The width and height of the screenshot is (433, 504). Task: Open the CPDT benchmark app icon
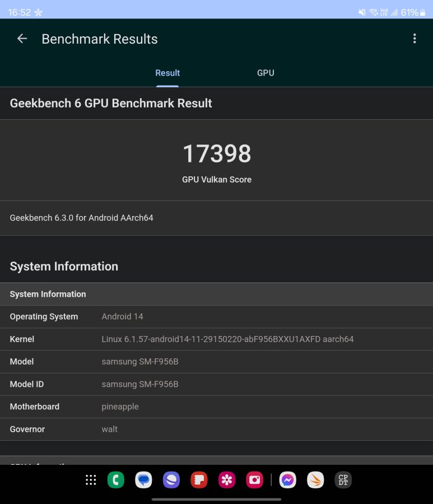click(x=343, y=480)
